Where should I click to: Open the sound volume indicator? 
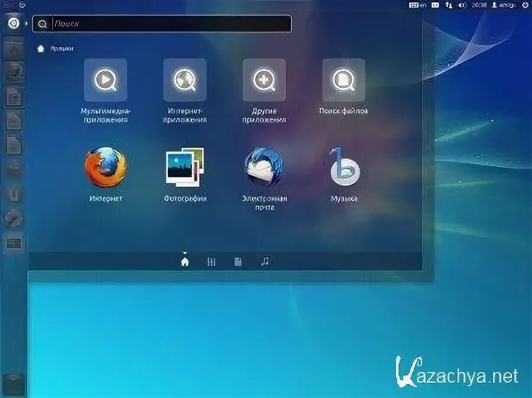462,5
